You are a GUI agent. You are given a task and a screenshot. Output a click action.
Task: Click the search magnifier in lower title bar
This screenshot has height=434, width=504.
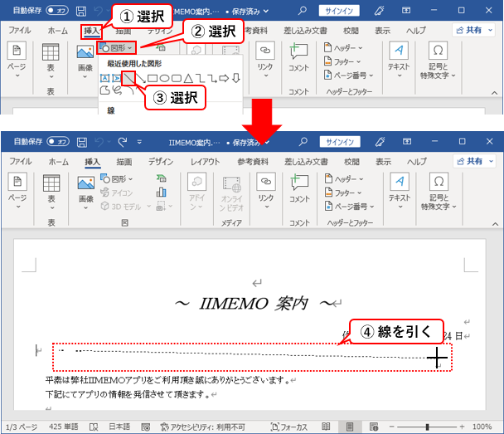pyautogui.click(x=303, y=142)
